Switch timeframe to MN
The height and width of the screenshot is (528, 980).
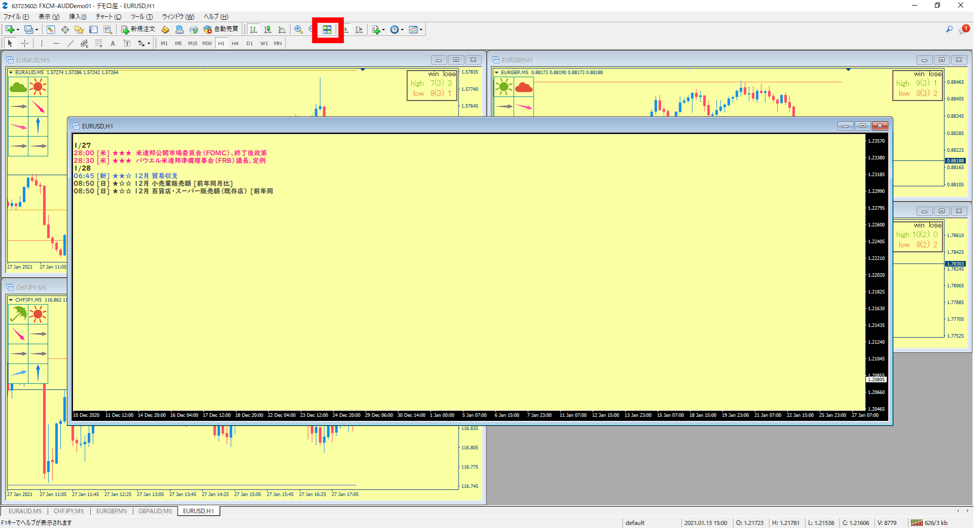(x=278, y=43)
